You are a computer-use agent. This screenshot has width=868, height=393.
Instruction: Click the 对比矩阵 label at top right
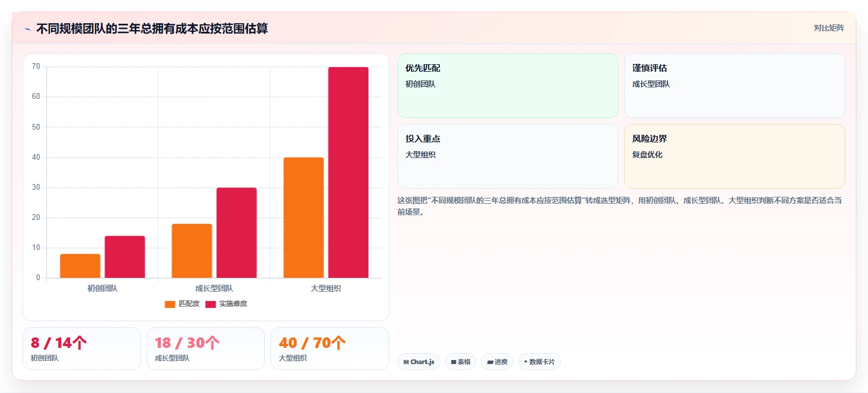(x=829, y=28)
